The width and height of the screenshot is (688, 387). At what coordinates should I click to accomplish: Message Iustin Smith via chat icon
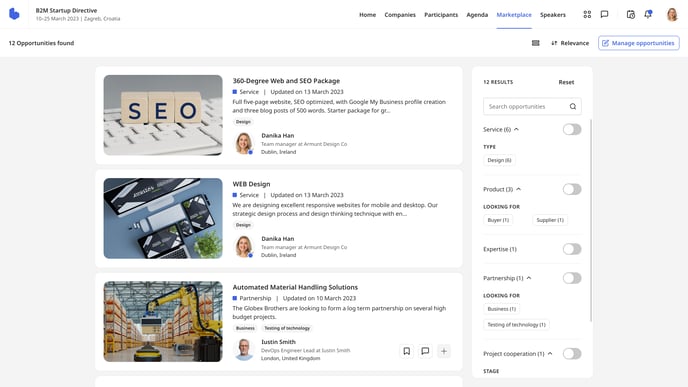click(425, 351)
